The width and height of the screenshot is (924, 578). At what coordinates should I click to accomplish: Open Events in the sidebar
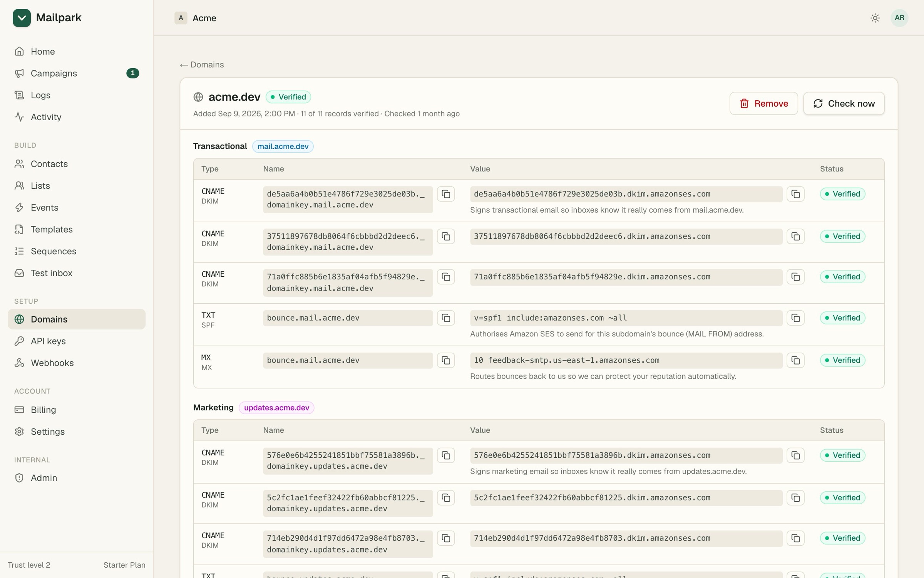coord(77,207)
